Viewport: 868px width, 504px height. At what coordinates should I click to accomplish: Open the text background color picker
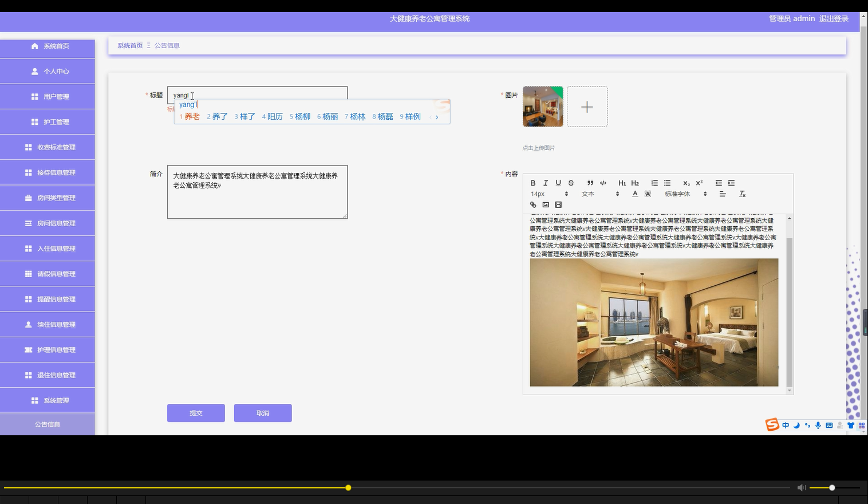(x=648, y=194)
